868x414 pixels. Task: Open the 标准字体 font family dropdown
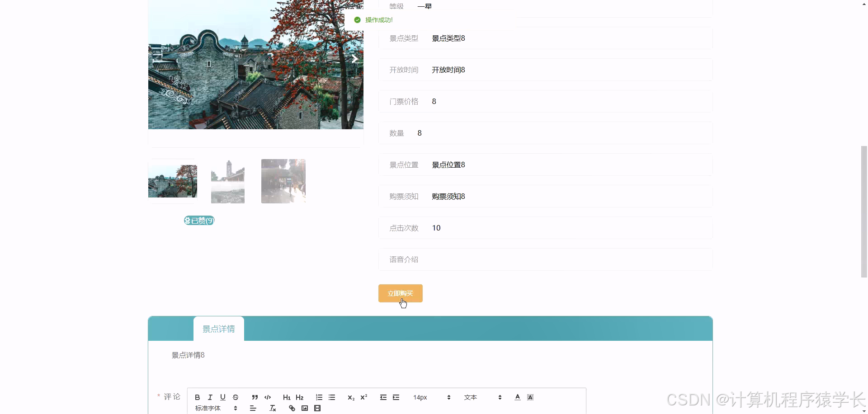coord(216,408)
